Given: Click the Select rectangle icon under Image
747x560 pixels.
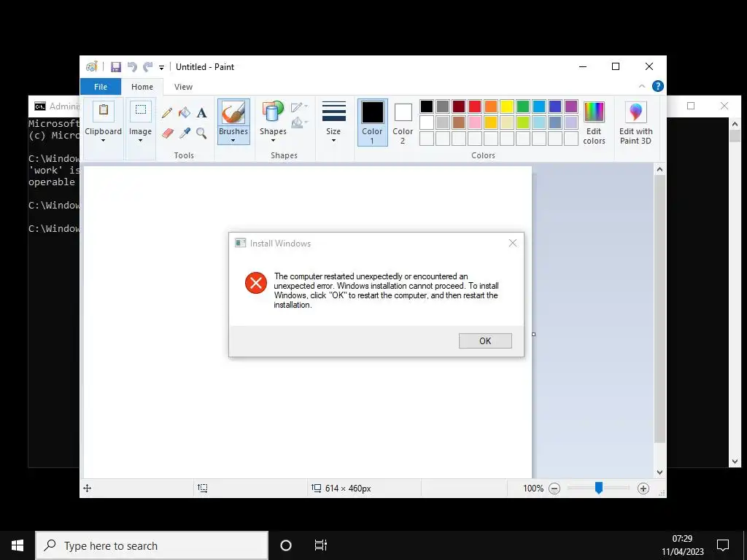Looking at the screenshot, I should click(141, 112).
